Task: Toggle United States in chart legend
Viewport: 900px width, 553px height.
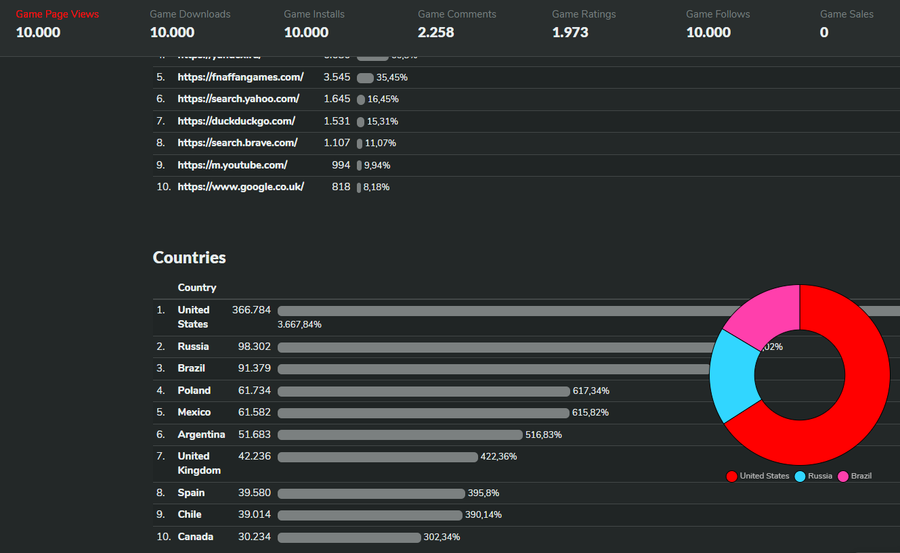Action: click(x=758, y=476)
